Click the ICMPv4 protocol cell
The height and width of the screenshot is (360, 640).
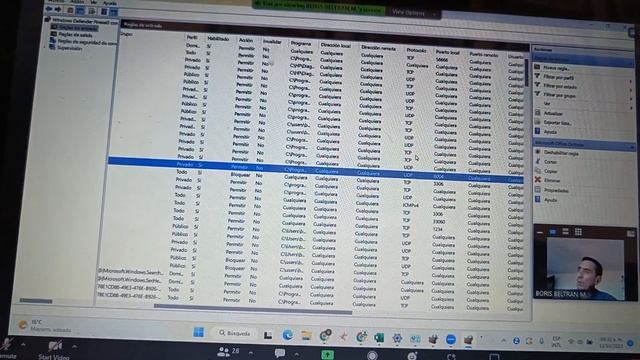click(x=410, y=205)
